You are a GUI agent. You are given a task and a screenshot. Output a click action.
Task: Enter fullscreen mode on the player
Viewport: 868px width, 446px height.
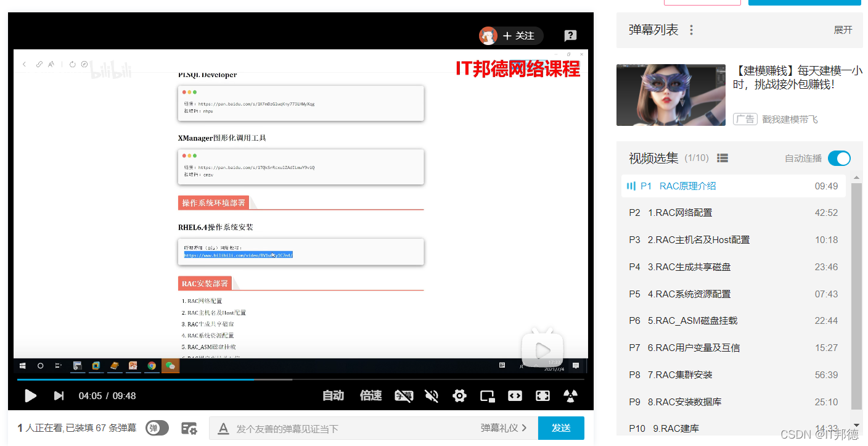pos(542,395)
